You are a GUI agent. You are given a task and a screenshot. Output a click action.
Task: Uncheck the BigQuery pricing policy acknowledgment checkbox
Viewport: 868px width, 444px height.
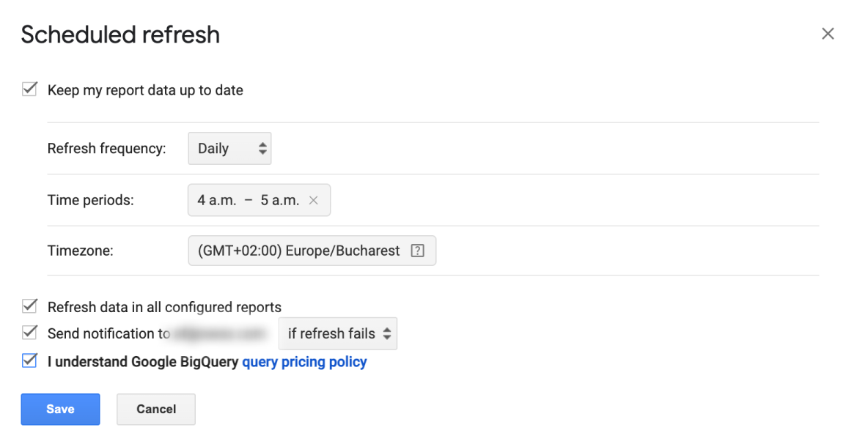(x=29, y=361)
